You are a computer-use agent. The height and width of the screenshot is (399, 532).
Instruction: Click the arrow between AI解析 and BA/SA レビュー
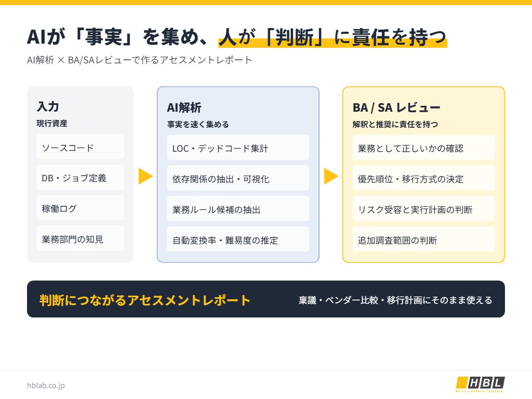coord(331,176)
